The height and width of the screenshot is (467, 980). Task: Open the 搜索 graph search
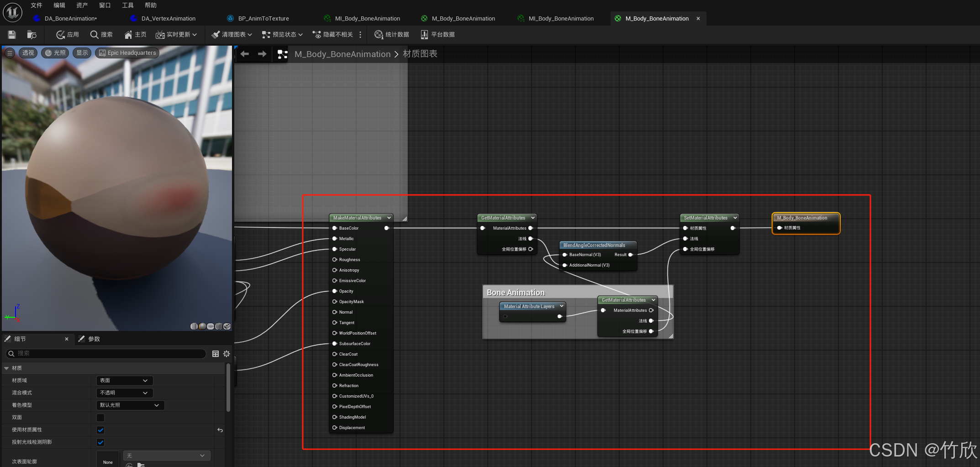coord(101,34)
